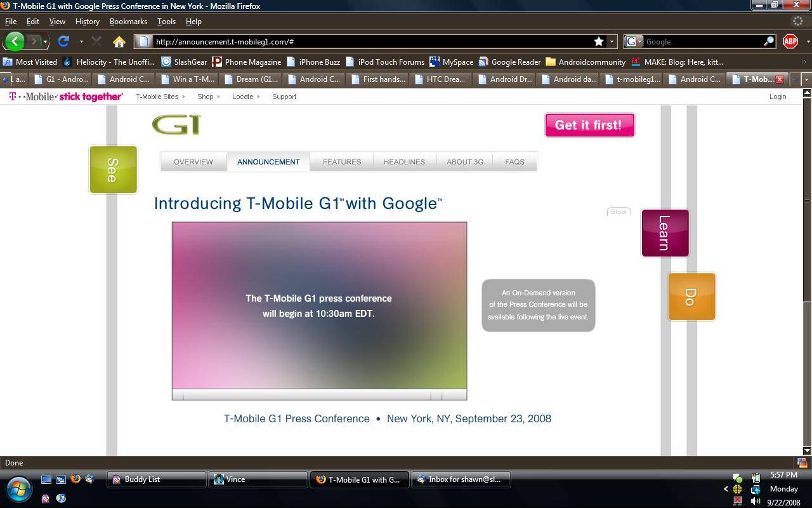Click the Stop loading X icon
The width and height of the screenshot is (812, 508).
[x=96, y=41]
